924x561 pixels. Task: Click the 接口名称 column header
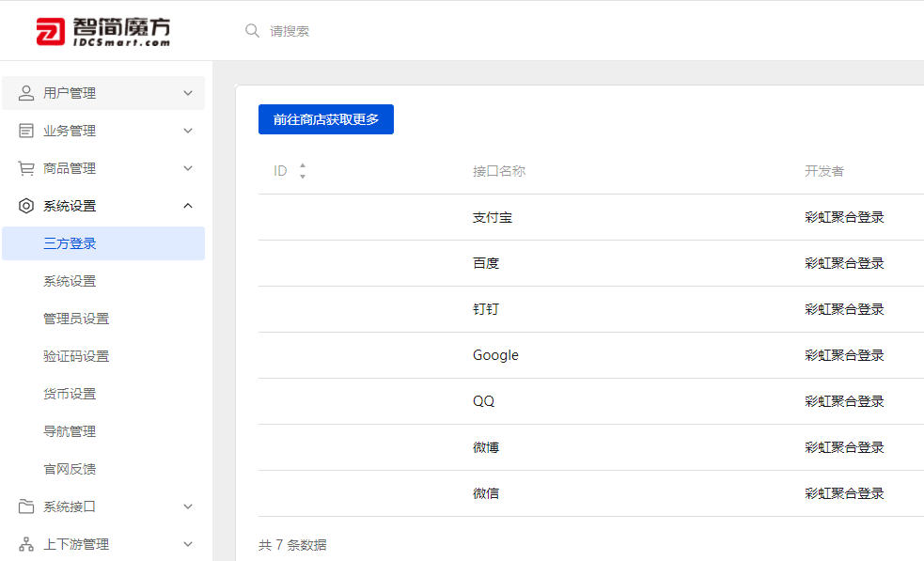pos(499,171)
